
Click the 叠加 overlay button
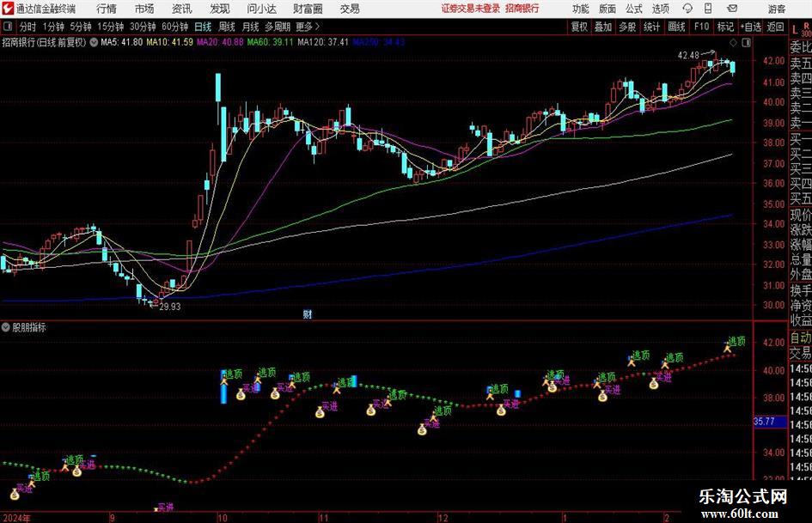(603, 27)
